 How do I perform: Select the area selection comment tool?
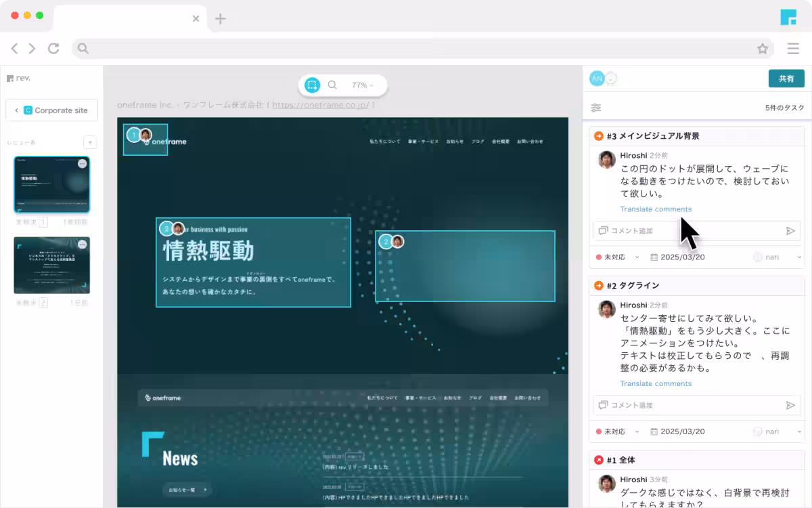point(312,85)
